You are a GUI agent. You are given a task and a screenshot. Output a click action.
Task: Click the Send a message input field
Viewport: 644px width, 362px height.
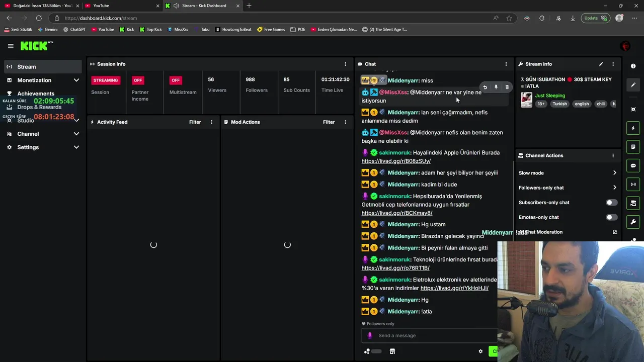point(430,335)
